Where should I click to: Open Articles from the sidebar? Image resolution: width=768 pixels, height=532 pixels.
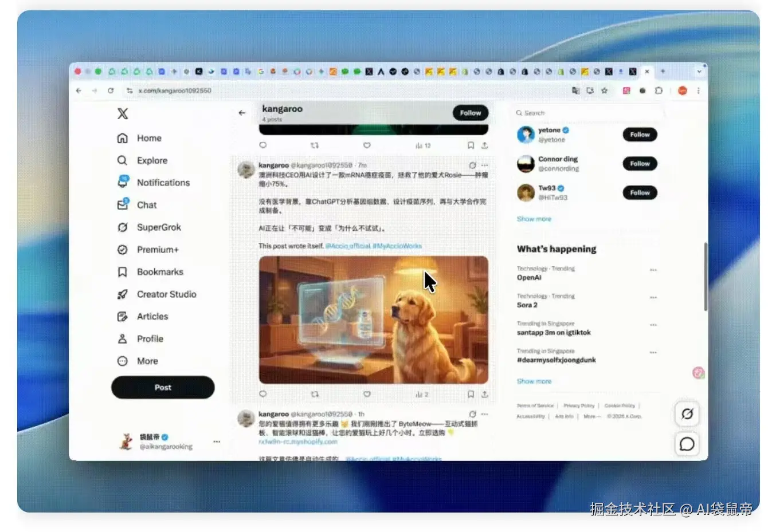point(143,316)
